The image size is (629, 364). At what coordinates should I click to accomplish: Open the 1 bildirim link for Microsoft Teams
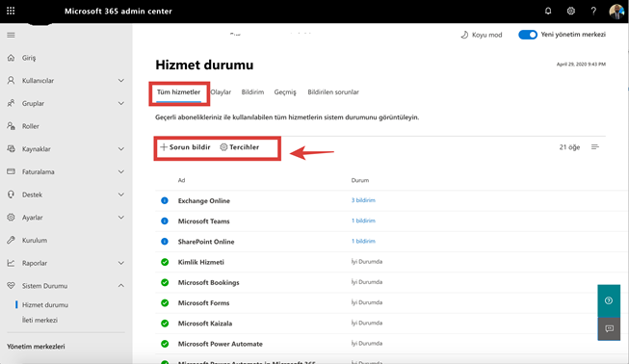point(363,221)
